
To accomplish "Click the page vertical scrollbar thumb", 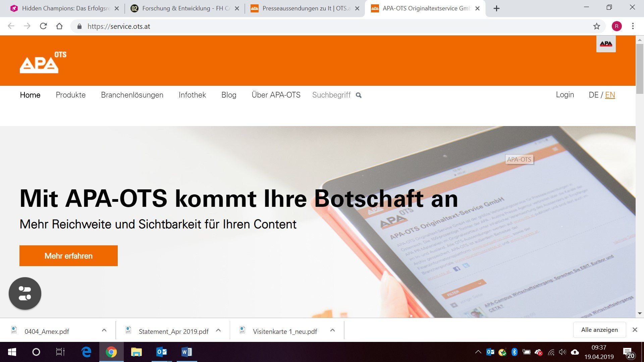I will pyautogui.click(x=640, y=69).
